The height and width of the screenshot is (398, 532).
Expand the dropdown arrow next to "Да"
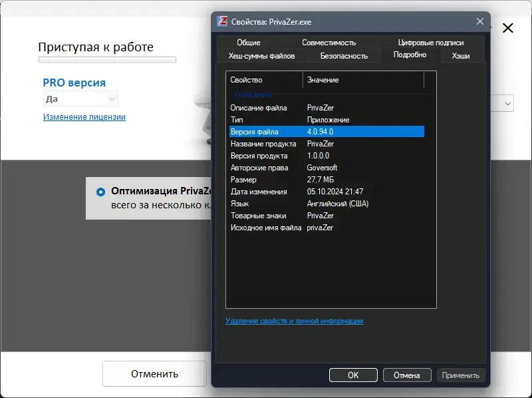click(x=111, y=98)
